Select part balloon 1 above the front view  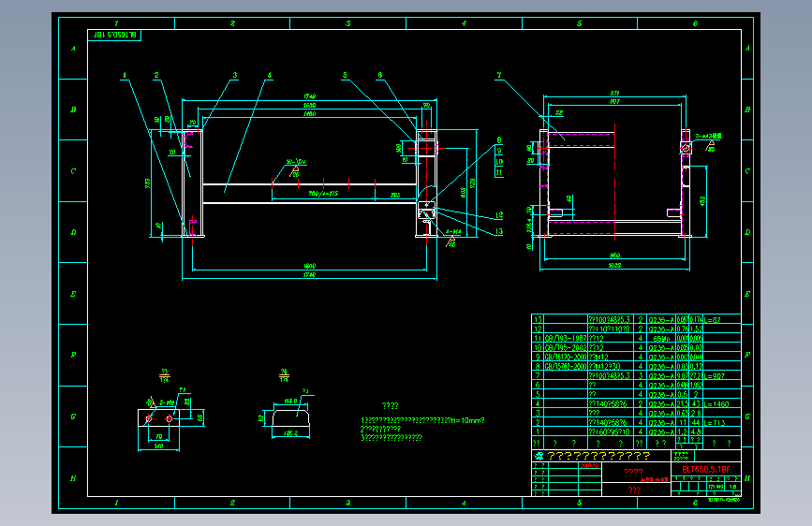[x=125, y=75]
